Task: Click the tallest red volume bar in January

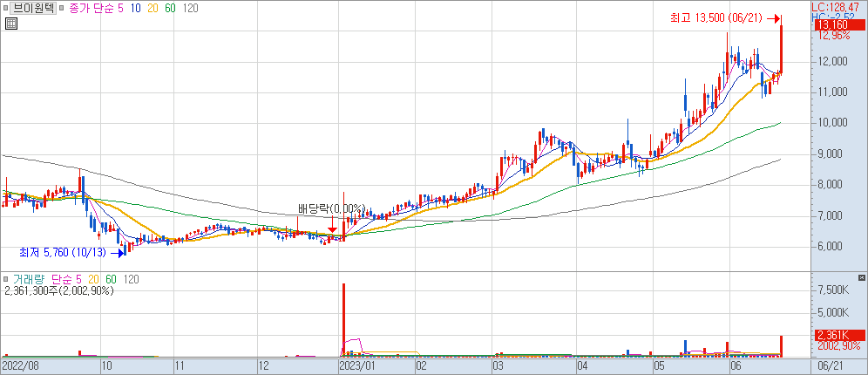Action: 343,320
